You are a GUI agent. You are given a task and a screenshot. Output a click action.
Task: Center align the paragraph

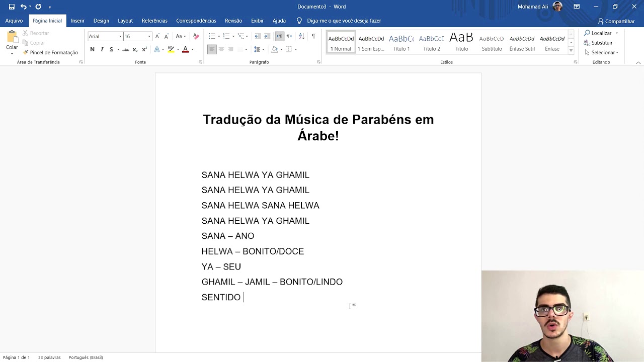tap(221, 49)
